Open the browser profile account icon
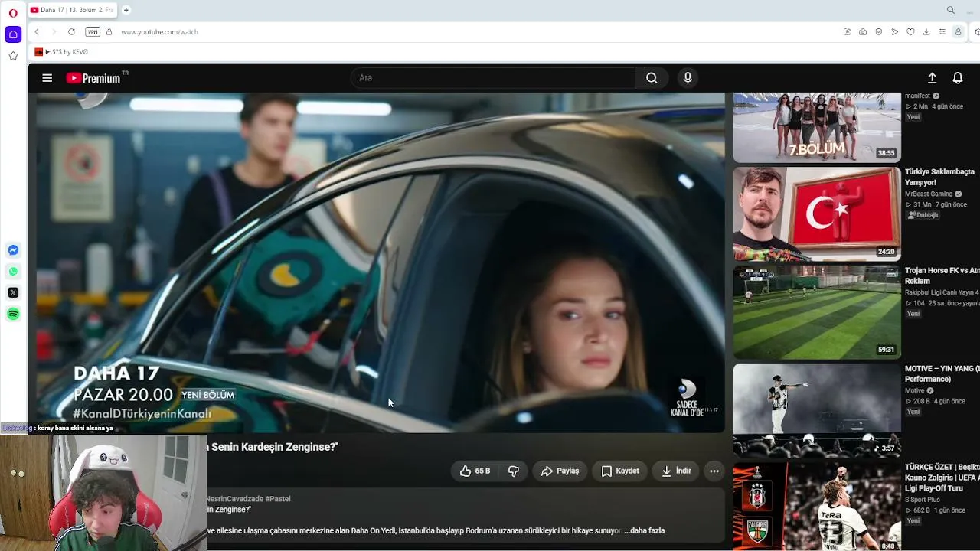Image resolution: width=980 pixels, height=551 pixels. tap(958, 32)
